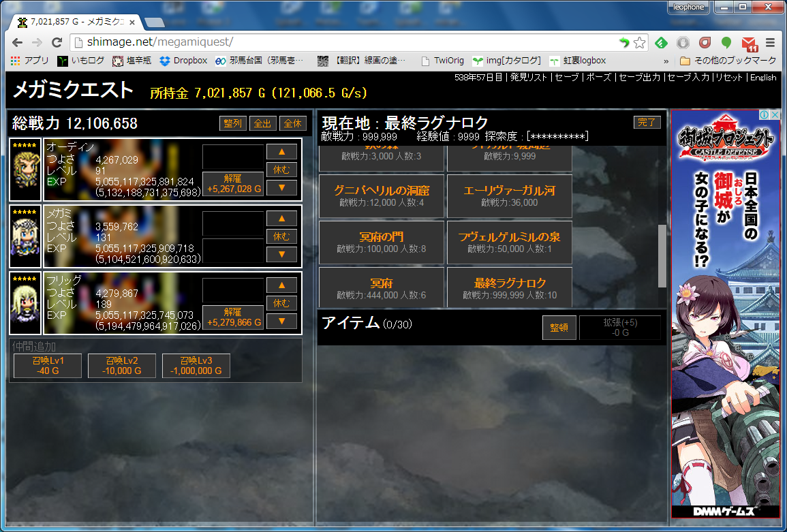Bookmark this page with the star icon

click(639, 42)
